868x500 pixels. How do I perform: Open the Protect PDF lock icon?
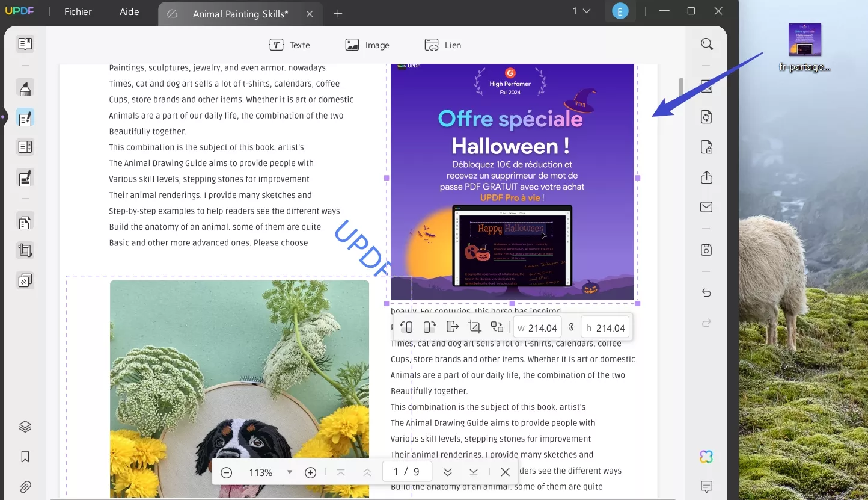click(706, 147)
